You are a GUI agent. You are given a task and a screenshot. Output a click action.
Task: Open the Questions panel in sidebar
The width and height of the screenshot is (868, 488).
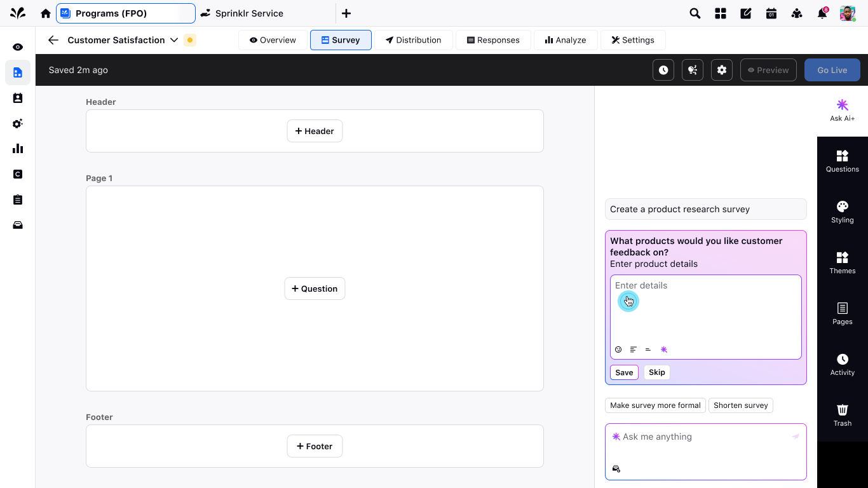pyautogui.click(x=842, y=161)
